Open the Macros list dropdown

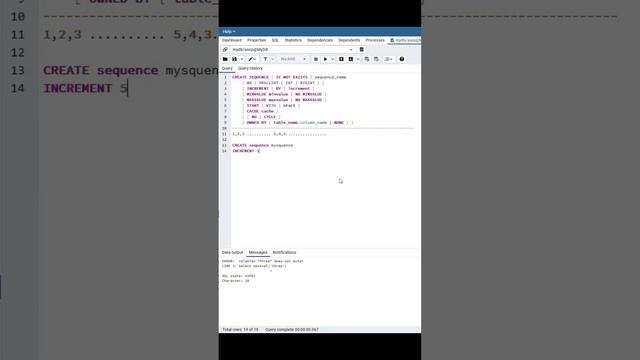click(x=389, y=59)
